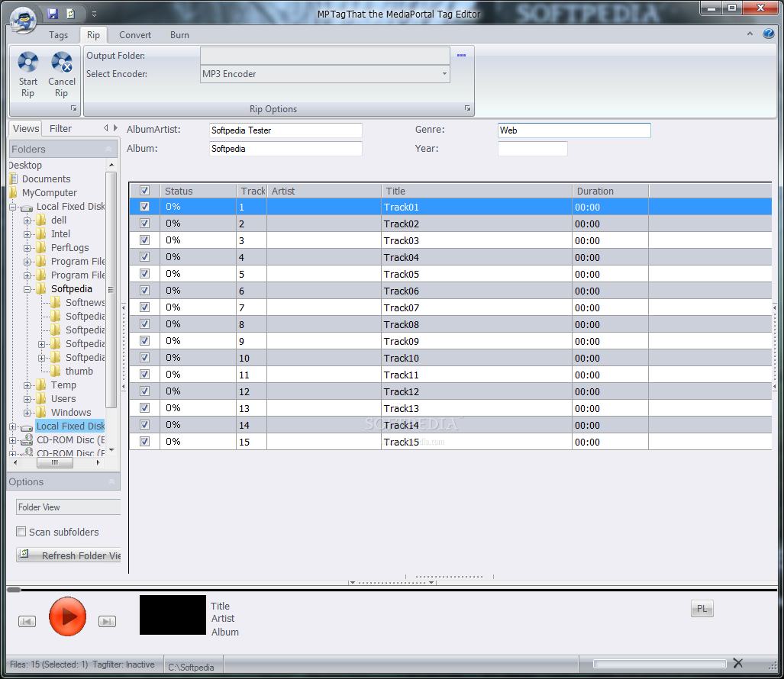
Task: Collapse the Softpedia folder node
Action: pos(27,289)
